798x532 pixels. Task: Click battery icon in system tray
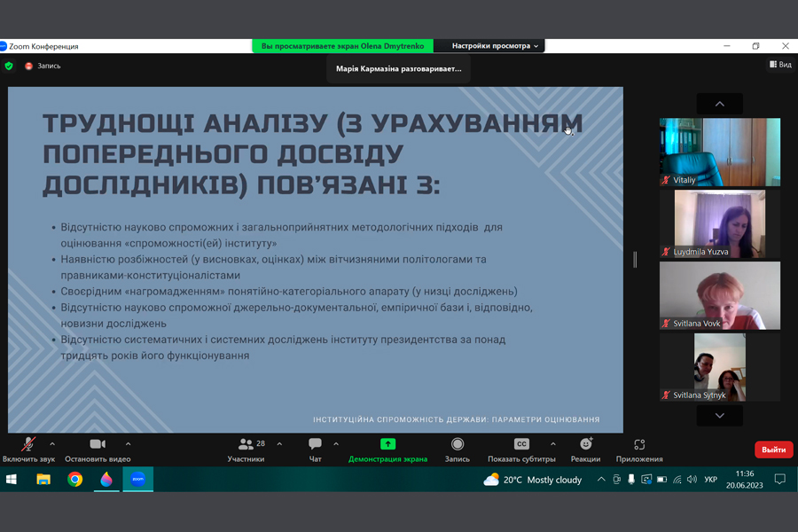coord(661,479)
